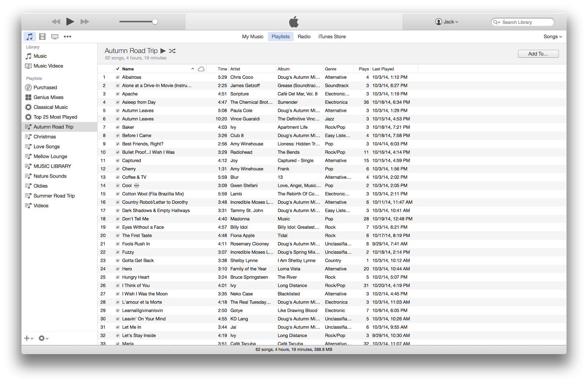Shuffle the Autumn Road Trip playlist
The width and height of the screenshot is (588, 384).
point(172,51)
